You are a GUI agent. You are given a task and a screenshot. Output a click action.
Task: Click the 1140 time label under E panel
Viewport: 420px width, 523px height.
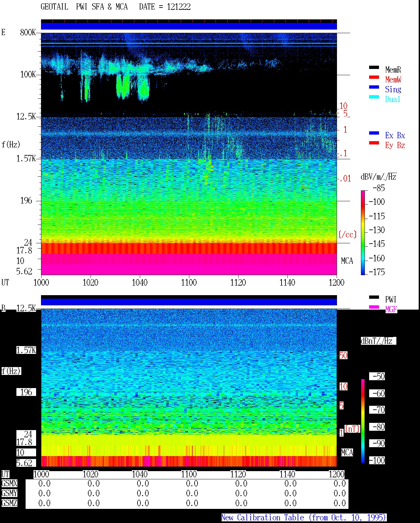click(x=287, y=282)
